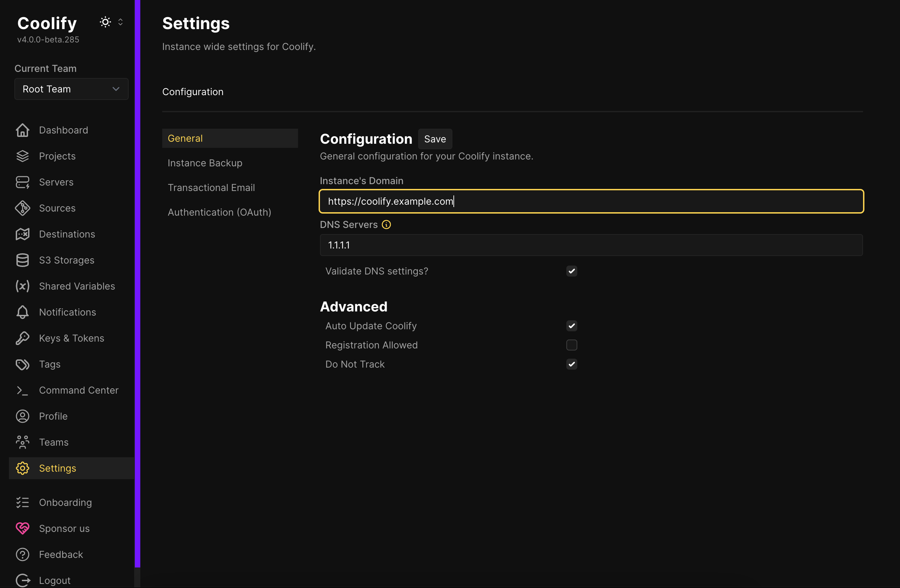
Task: Click the Command Center terminal icon
Action: (22, 390)
